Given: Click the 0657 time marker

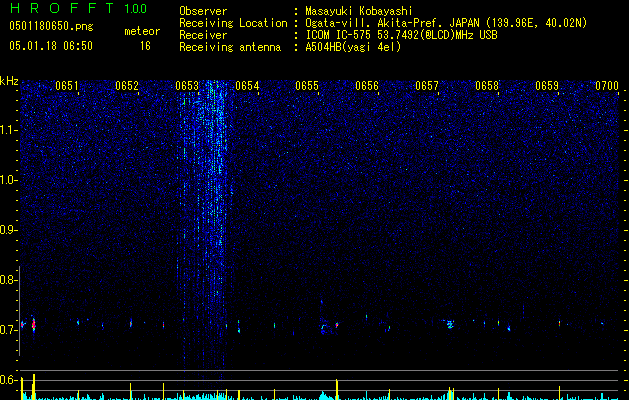Looking at the screenshot, I should pos(427,86).
